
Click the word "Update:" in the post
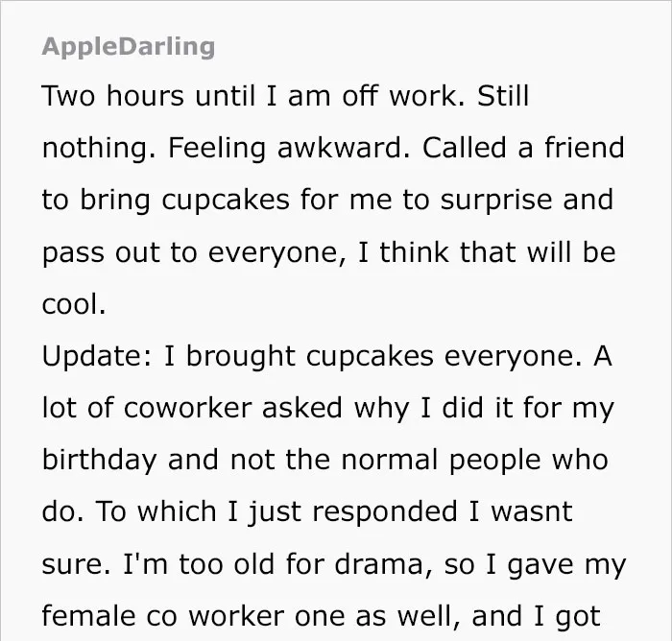(x=97, y=357)
